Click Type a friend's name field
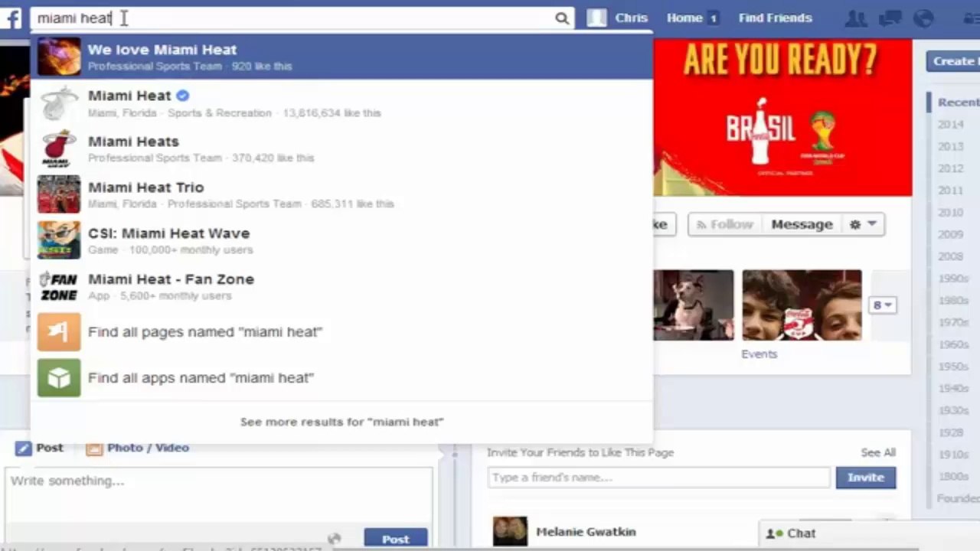Viewport: 980px width, 551px height. 658,478
